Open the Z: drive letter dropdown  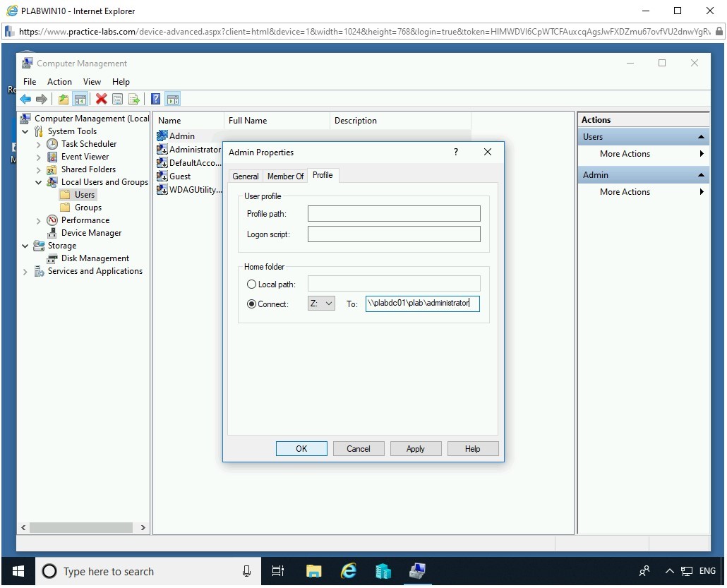pos(321,304)
